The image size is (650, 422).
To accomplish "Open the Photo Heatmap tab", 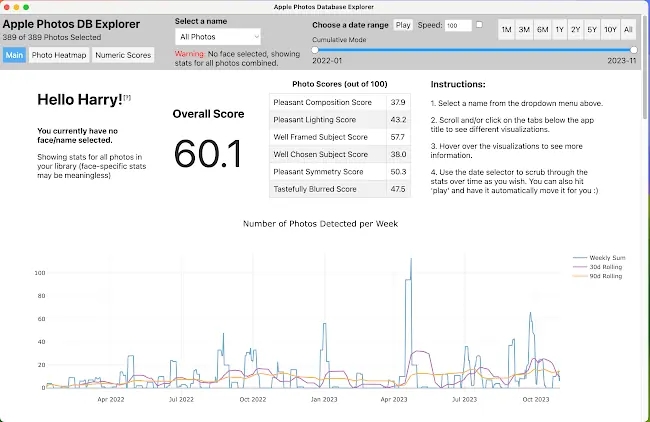I will click(59, 55).
